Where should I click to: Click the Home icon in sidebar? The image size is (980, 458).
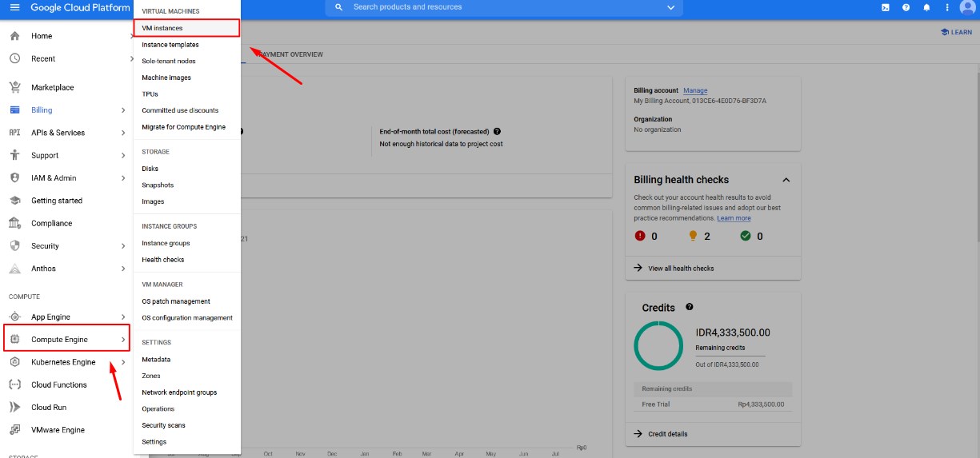click(x=14, y=36)
